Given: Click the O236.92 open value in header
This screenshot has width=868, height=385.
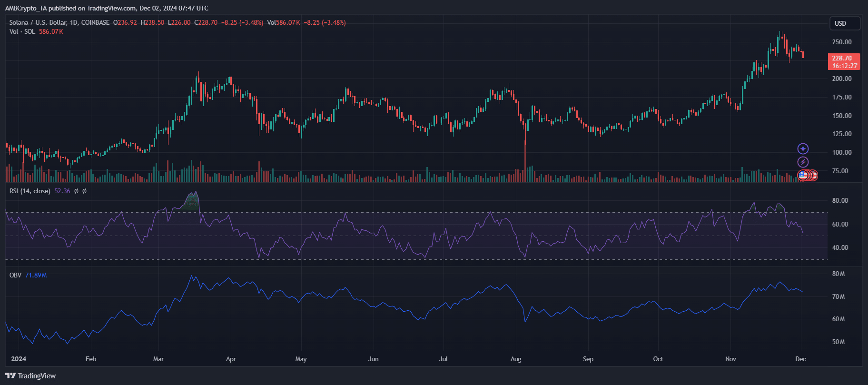Looking at the screenshot, I should (x=125, y=22).
